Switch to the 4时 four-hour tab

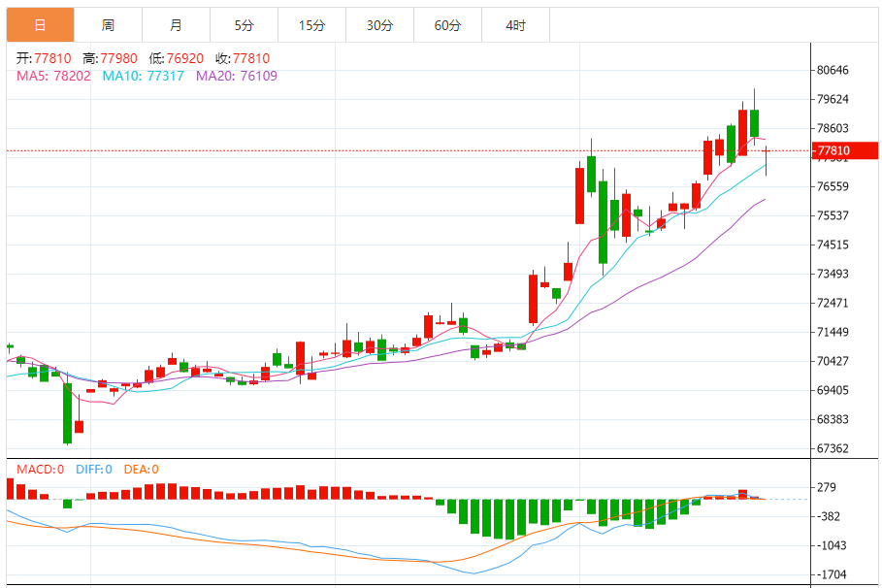(515, 25)
